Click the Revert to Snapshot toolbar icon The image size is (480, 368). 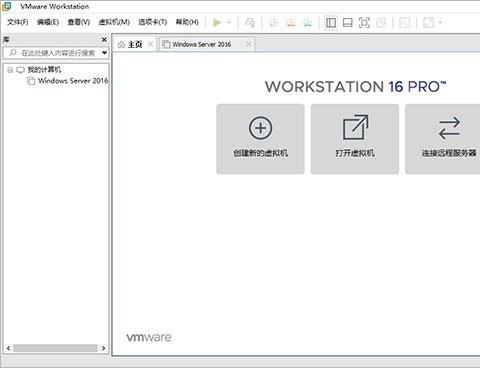coord(291,23)
